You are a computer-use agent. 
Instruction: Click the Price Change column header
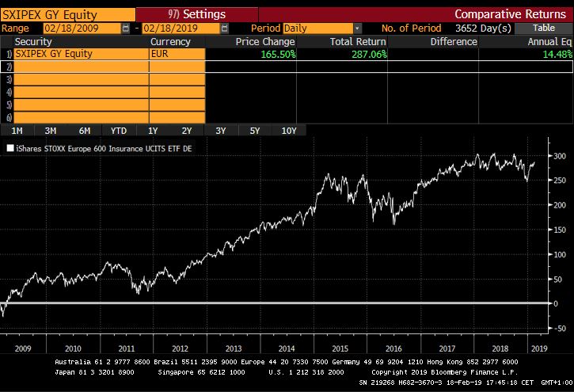tap(265, 42)
